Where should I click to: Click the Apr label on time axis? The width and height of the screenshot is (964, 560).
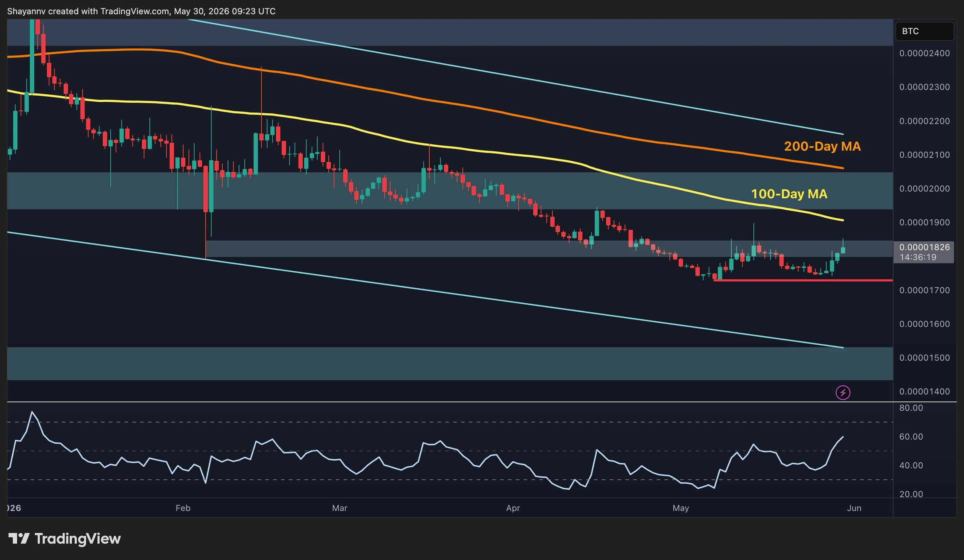pyautogui.click(x=513, y=508)
